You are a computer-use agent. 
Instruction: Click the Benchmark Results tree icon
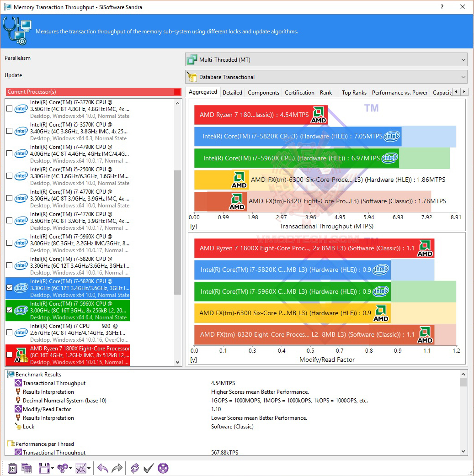click(x=11, y=374)
